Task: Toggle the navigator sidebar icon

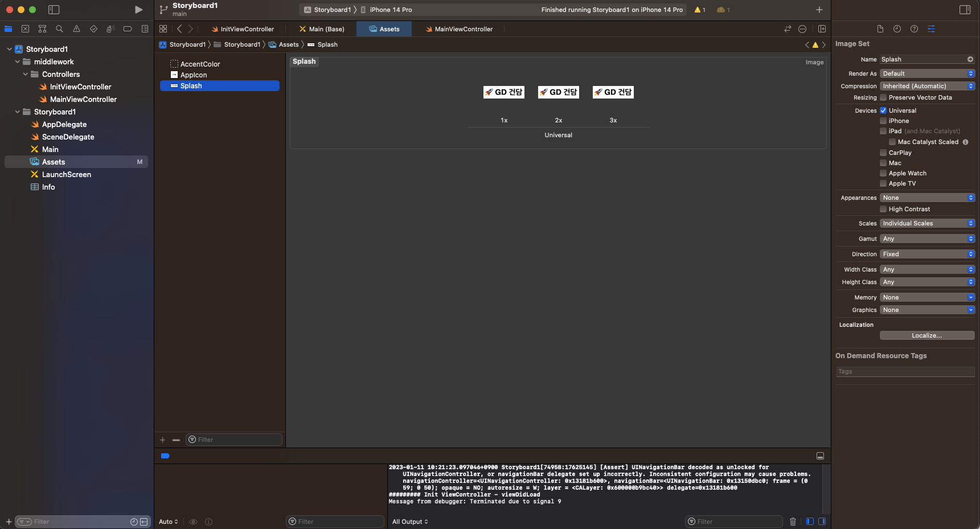Action: (x=54, y=10)
